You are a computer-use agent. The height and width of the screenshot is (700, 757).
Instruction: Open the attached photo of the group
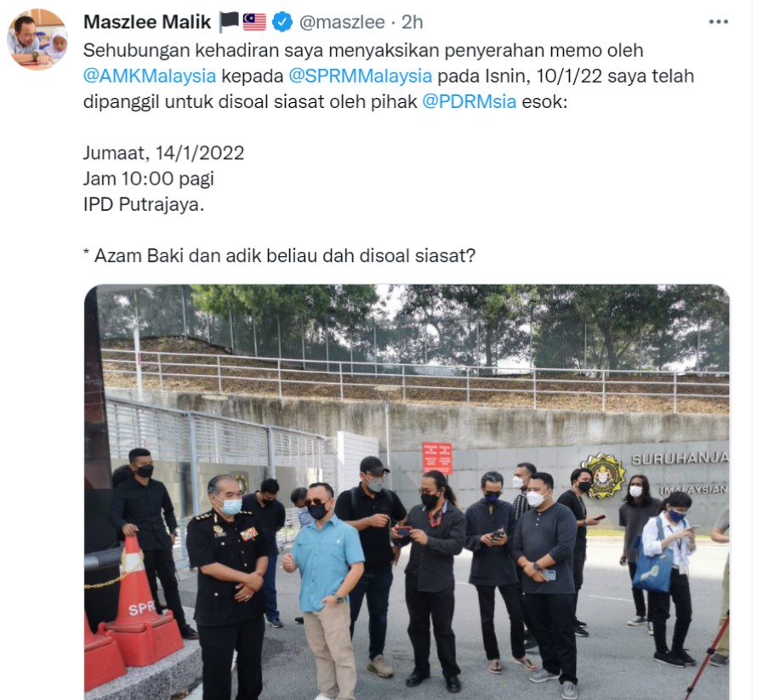point(407,492)
